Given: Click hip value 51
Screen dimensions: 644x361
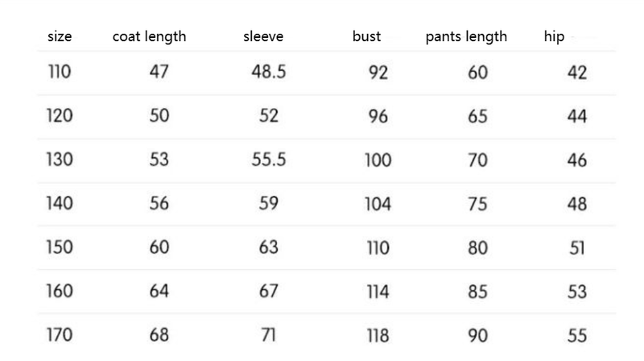Looking at the screenshot, I should click(x=577, y=247).
